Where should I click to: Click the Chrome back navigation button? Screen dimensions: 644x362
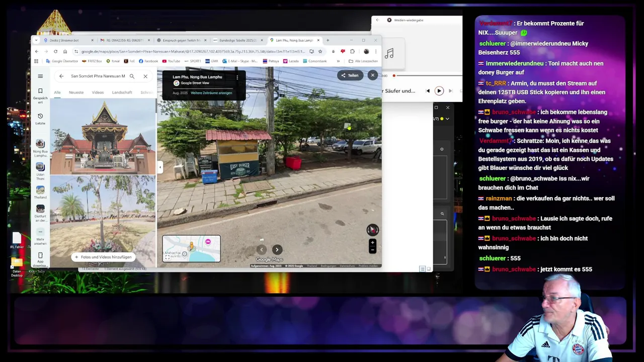36,51
